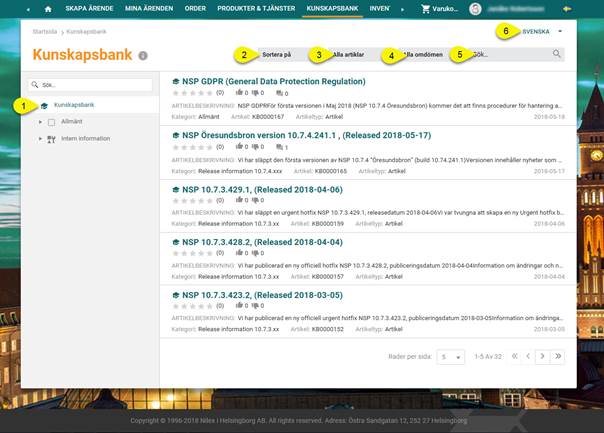Expand the Intern information tree node
604x433 pixels.
(x=40, y=138)
